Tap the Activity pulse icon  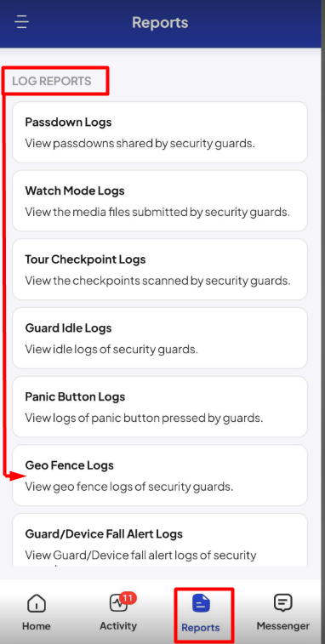pyautogui.click(x=118, y=603)
